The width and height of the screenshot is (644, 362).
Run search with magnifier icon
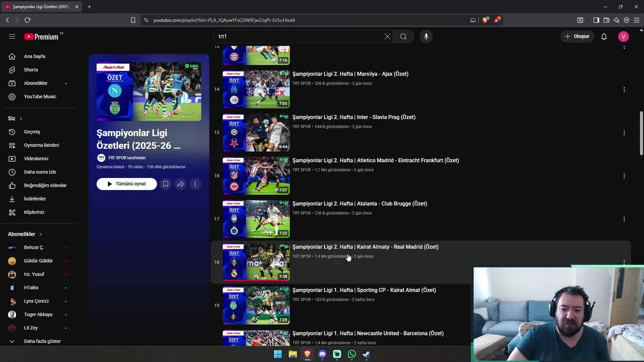(x=404, y=36)
